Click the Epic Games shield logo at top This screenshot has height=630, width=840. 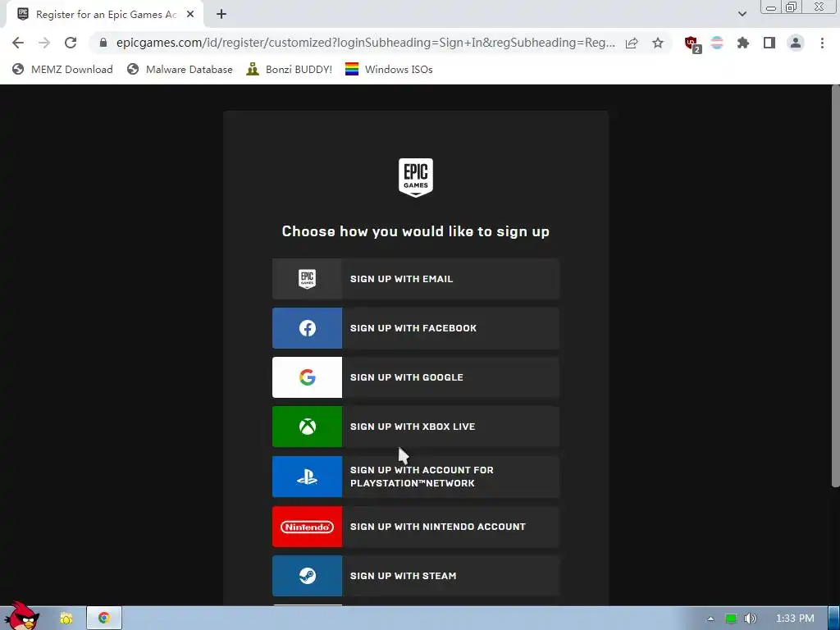pyautogui.click(x=416, y=177)
